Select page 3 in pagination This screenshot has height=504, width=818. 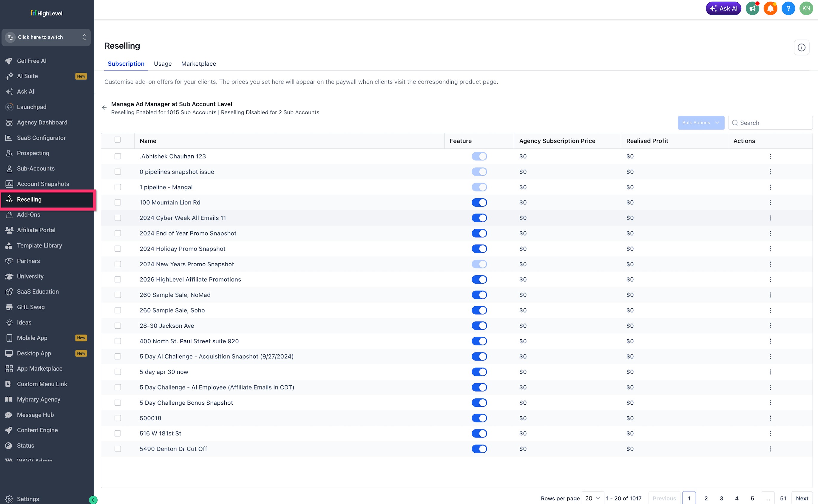click(x=721, y=498)
